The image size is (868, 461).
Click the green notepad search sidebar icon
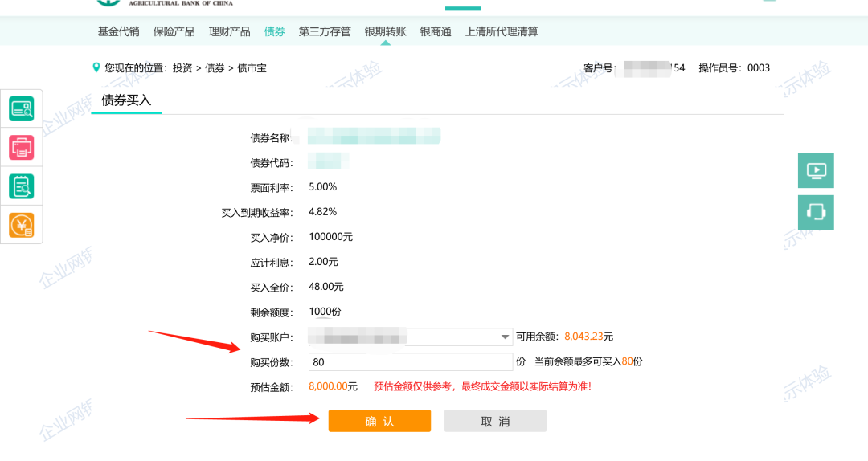coord(22,186)
